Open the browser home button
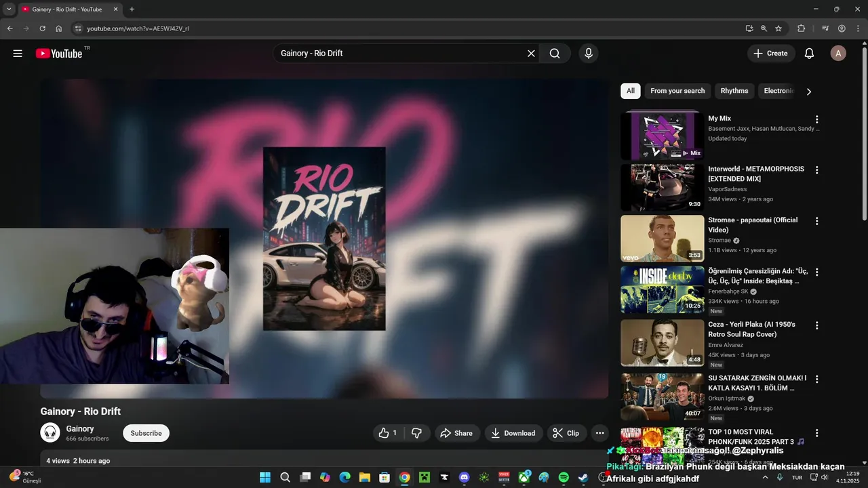Viewport: 868px width, 488px height. (x=59, y=28)
